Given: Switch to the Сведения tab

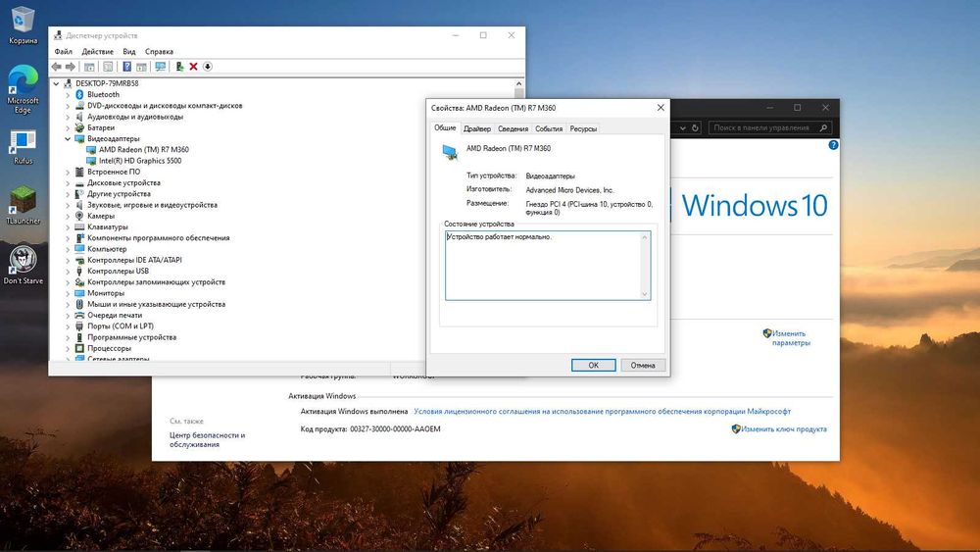Looking at the screenshot, I should pyautogui.click(x=514, y=128).
